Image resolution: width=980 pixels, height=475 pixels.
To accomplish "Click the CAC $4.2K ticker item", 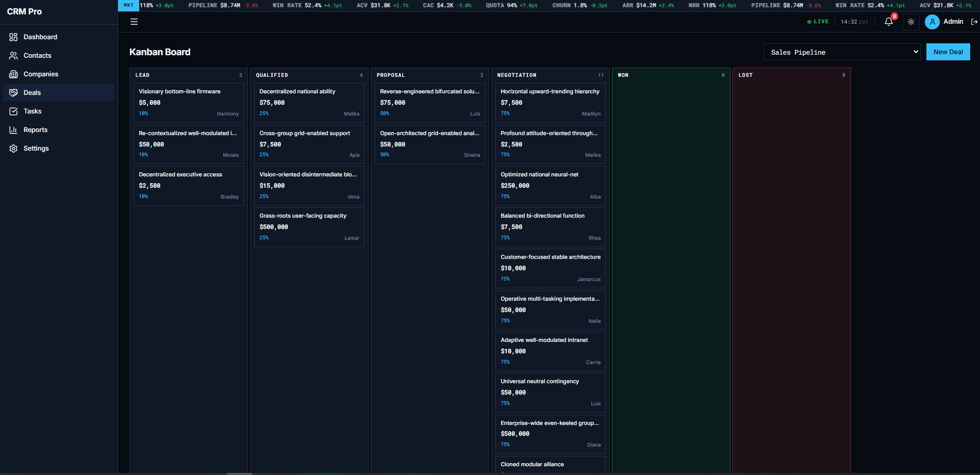I will pyautogui.click(x=447, y=5).
